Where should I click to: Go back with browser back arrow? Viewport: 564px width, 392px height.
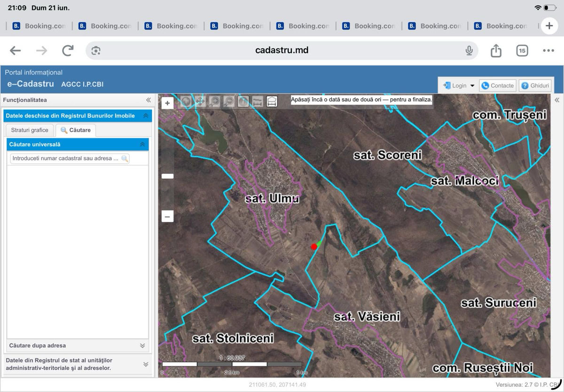pyautogui.click(x=16, y=51)
